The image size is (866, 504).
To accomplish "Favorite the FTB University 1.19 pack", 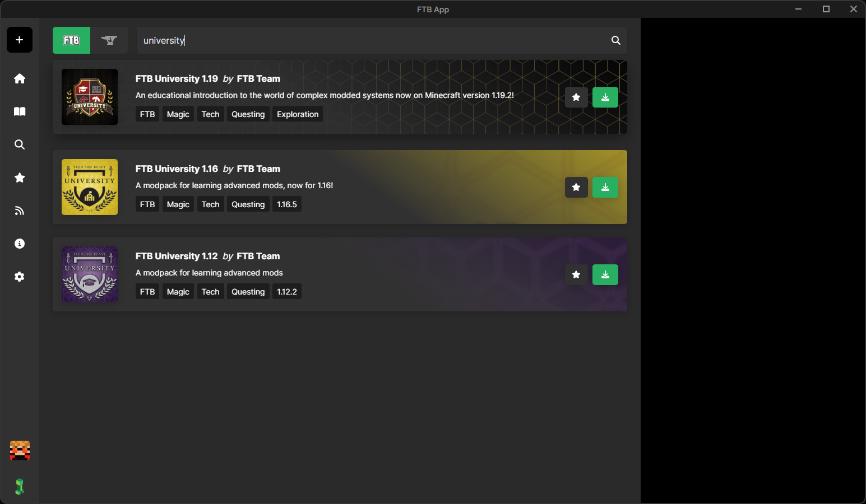I will click(576, 97).
